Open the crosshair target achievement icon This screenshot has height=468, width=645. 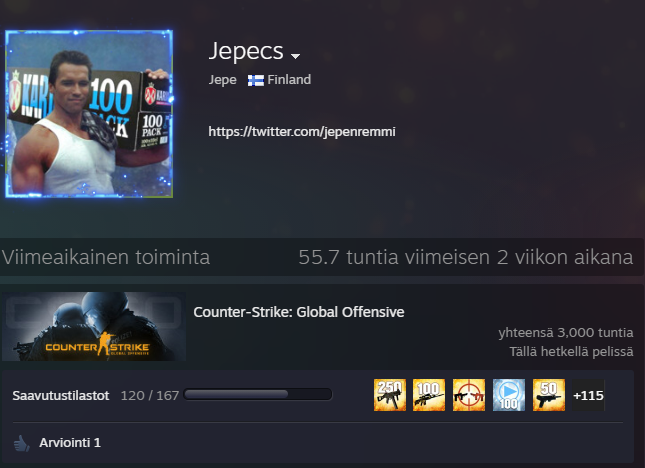(x=469, y=395)
